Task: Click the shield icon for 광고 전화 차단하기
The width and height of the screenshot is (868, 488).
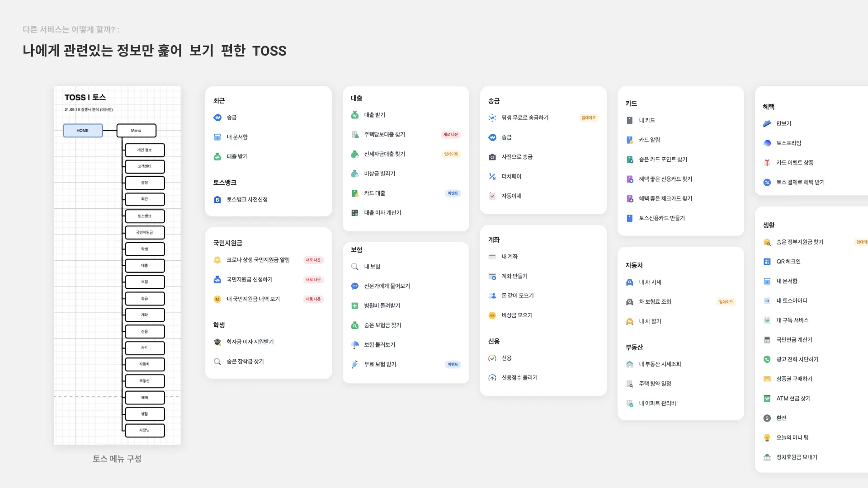Action: pyautogui.click(x=767, y=359)
